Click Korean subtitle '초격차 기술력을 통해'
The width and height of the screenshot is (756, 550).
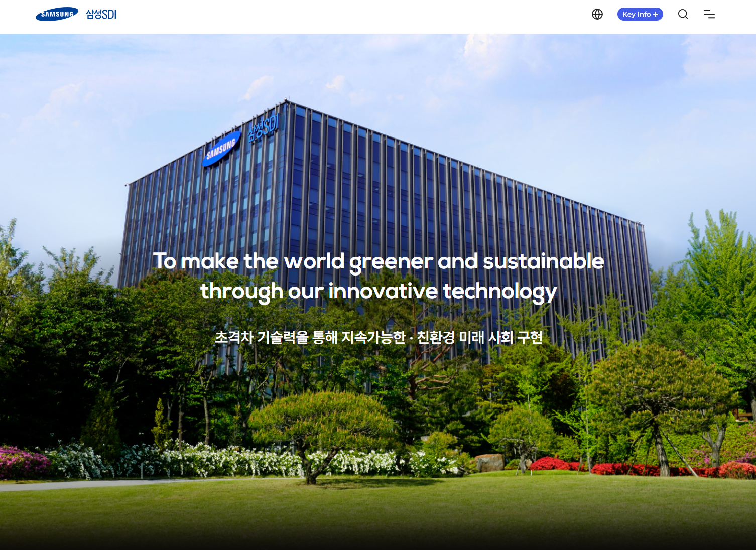pyautogui.click(x=276, y=337)
